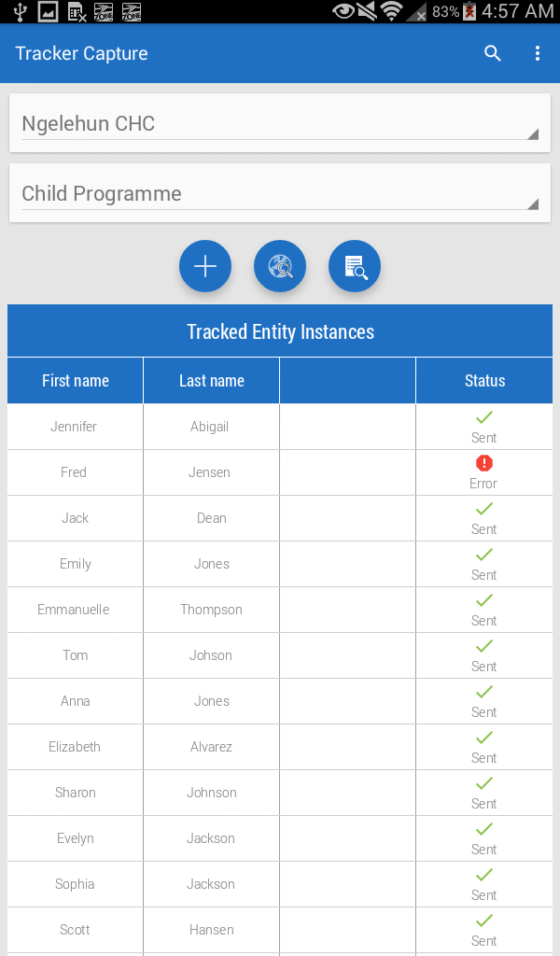Tap the Last name column header

[212, 381]
